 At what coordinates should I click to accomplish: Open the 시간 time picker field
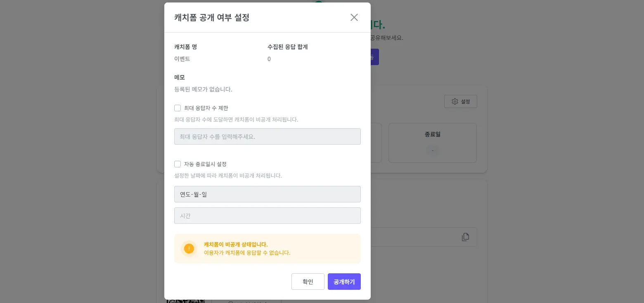(267, 216)
